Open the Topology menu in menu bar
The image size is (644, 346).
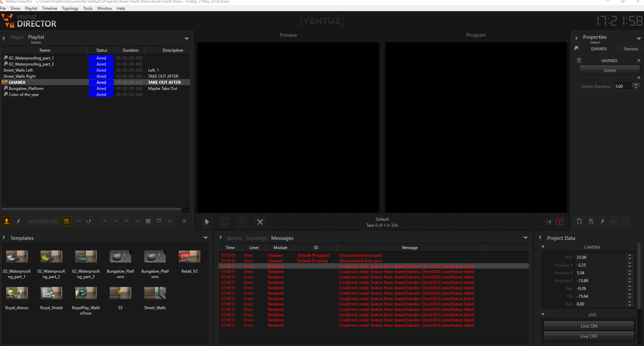point(70,8)
